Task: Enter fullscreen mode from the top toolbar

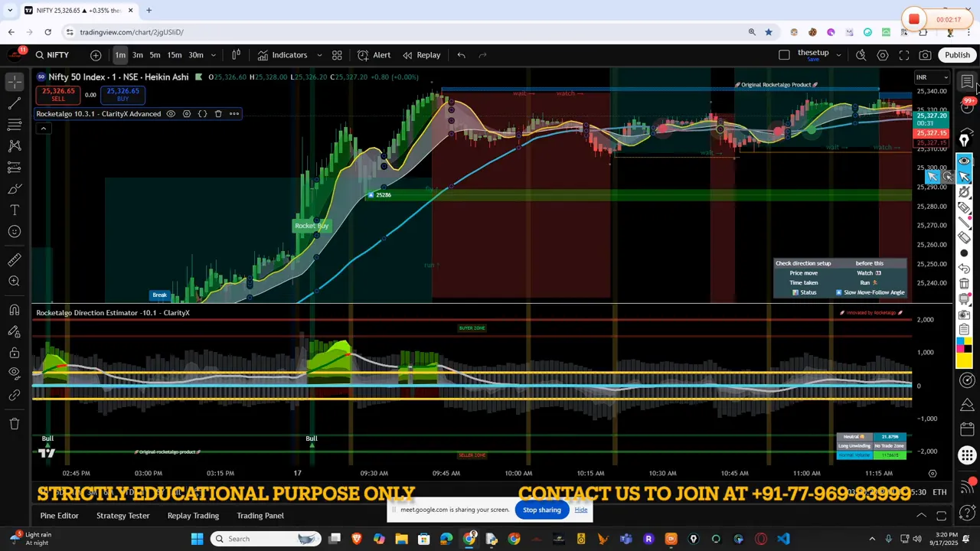Action: point(904,55)
